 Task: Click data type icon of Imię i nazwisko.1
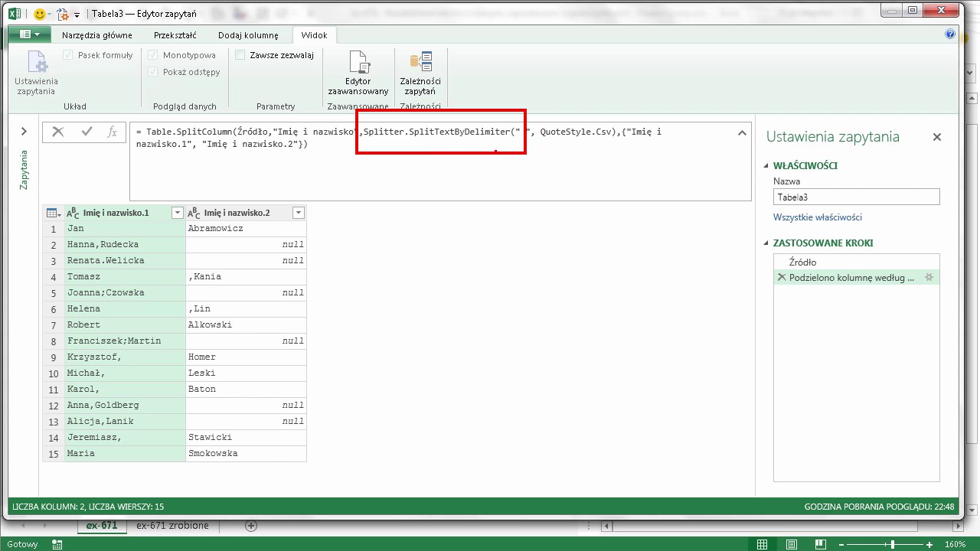(73, 213)
